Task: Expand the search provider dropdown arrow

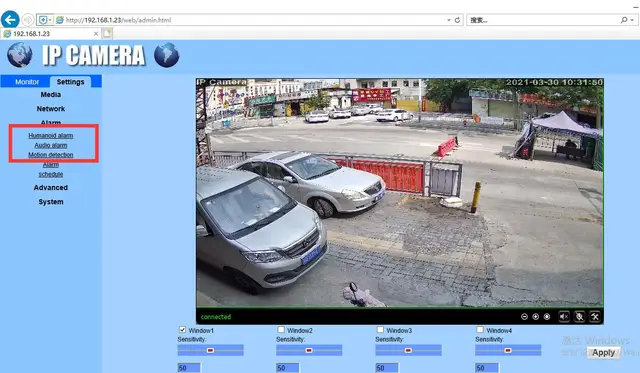Action: (632, 20)
